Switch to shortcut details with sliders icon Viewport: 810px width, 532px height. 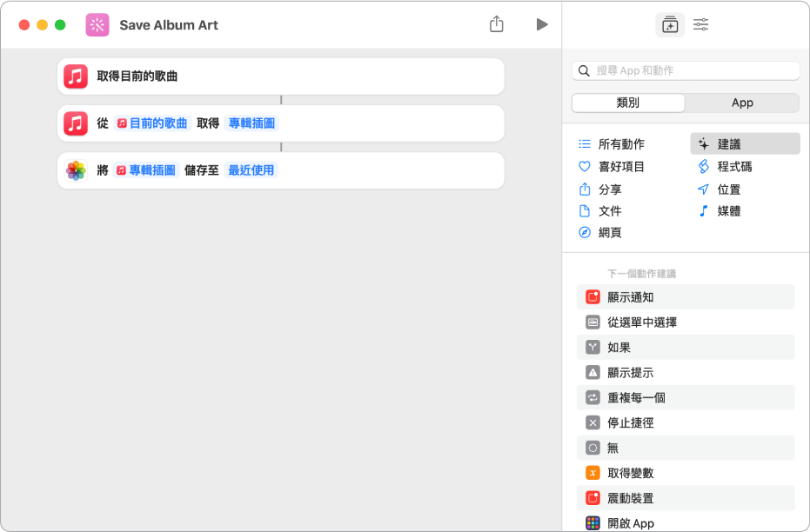700,24
